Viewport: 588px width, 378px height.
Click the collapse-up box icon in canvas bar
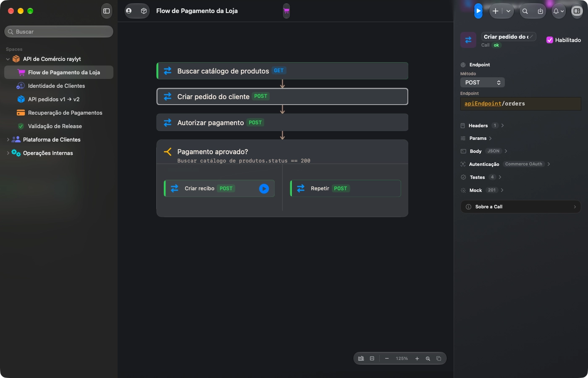coord(372,359)
